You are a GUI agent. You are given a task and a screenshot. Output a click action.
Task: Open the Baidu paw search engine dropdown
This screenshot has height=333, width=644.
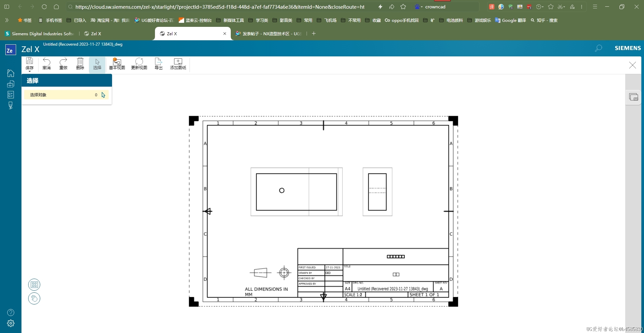[419, 7]
